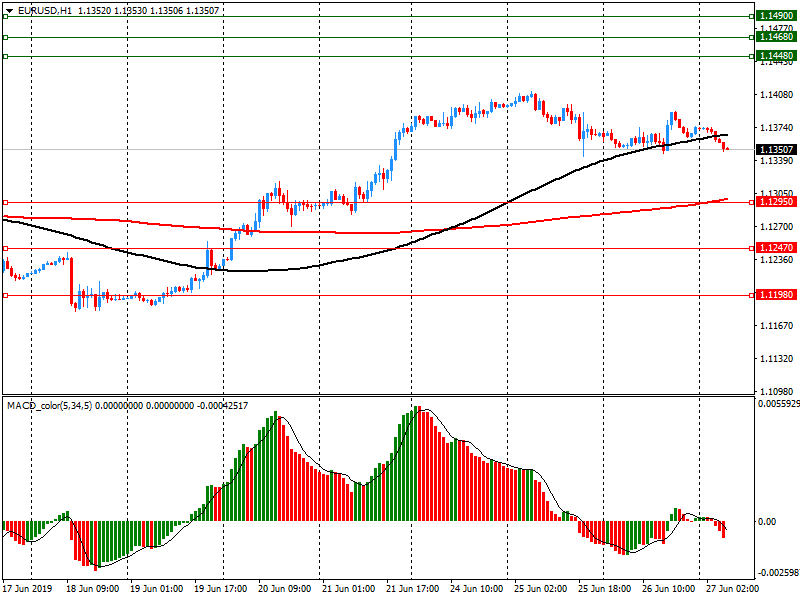The image size is (800, 600).
Task: Grab left handle of 1.14480 green line
Action: click(6, 56)
